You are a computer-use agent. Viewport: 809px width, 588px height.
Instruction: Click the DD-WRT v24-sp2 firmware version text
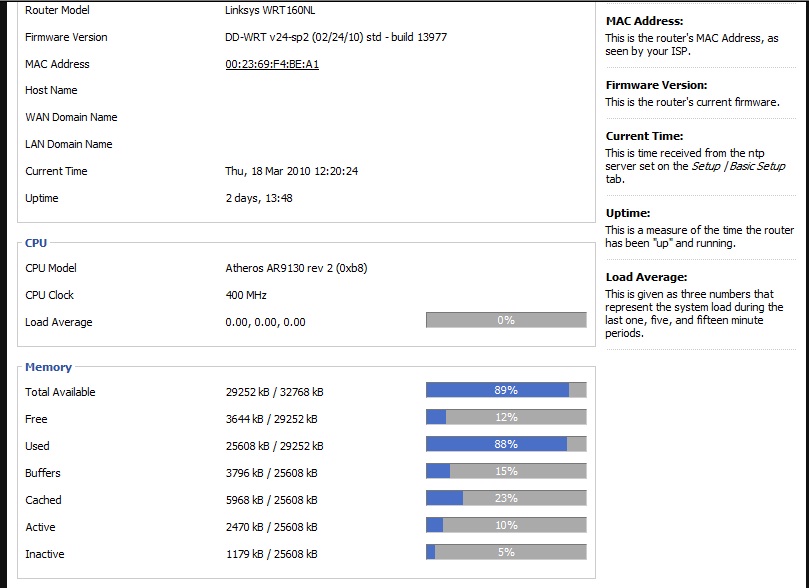pos(336,37)
